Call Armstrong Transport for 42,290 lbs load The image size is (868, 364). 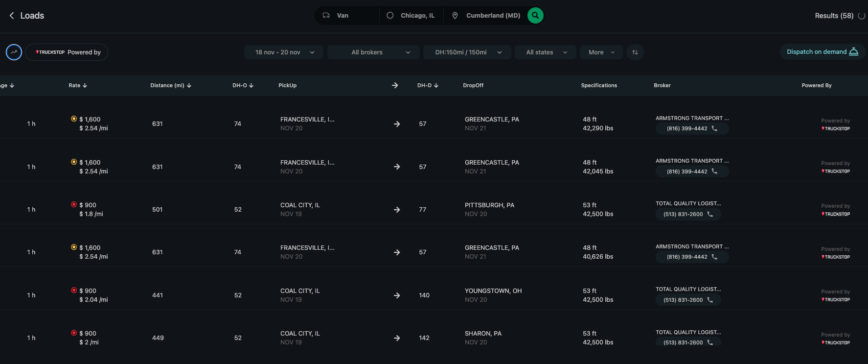[x=692, y=129]
